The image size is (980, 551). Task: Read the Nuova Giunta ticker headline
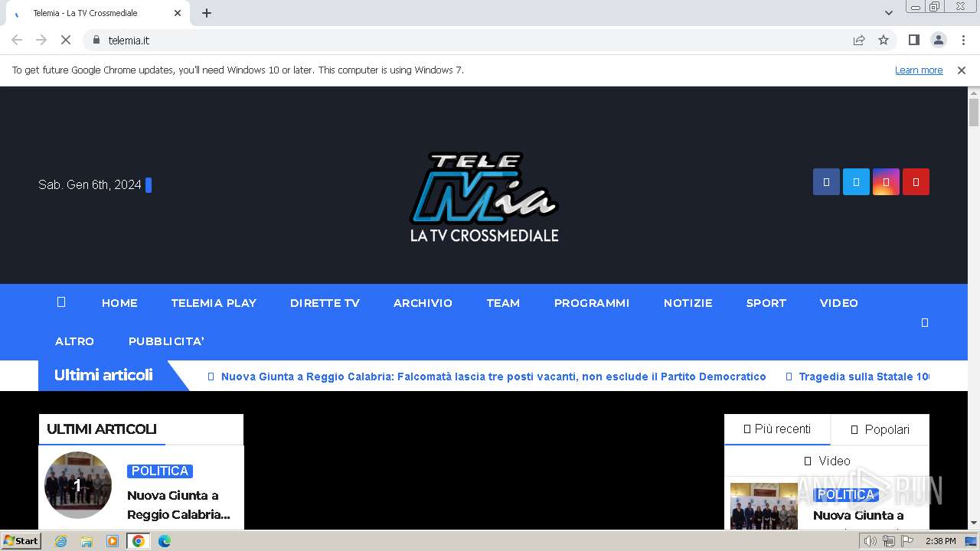coord(494,377)
